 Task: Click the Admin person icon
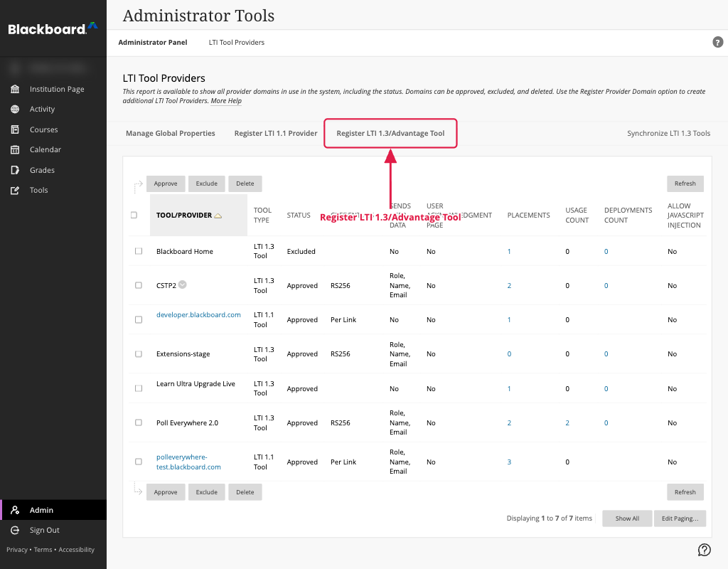15,510
